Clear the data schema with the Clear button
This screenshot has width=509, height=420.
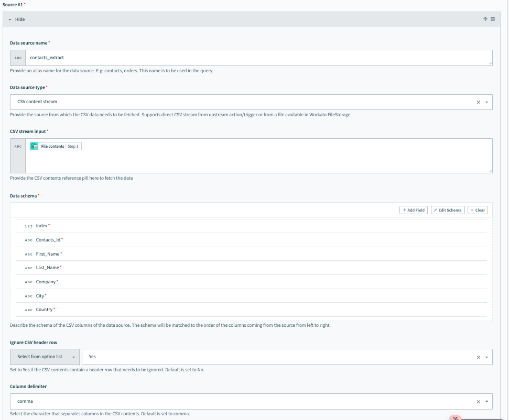[477, 210]
